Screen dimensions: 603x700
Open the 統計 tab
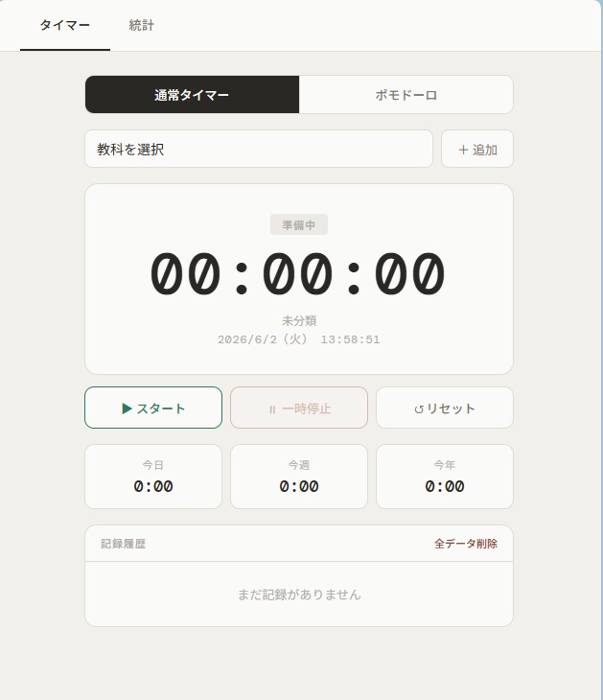(x=142, y=25)
